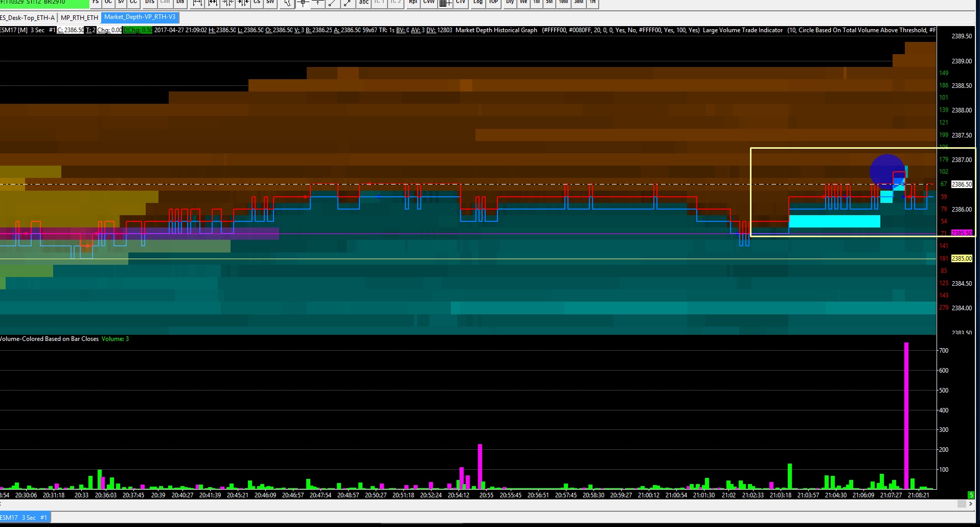Click the 2389.00 price scale label
This screenshot has width=980, height=527.
pyautogui.click(x=962, y=61)
